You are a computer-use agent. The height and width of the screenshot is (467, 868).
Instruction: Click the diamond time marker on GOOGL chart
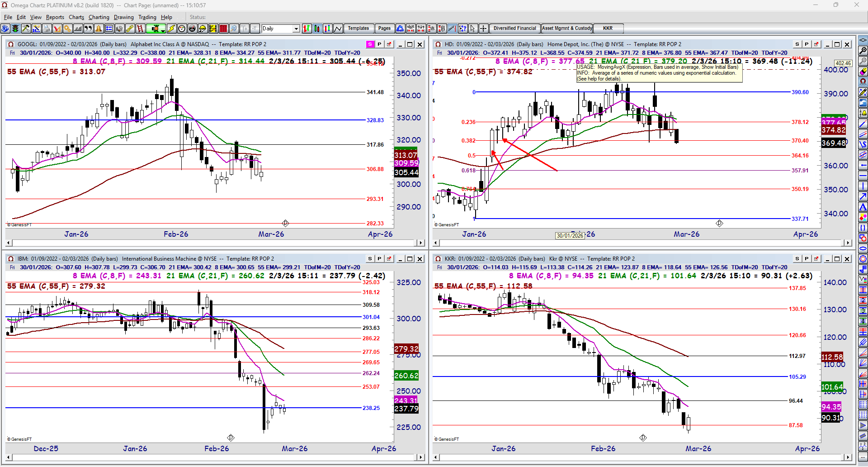click(285, 223)
